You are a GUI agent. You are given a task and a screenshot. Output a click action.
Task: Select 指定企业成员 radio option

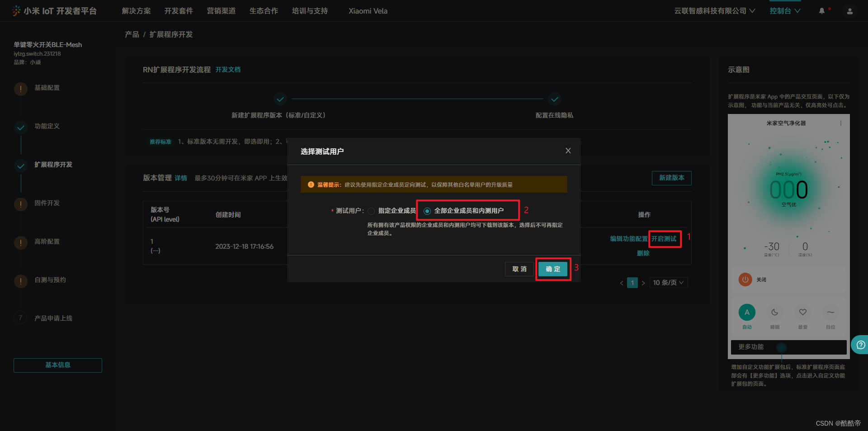371,211
